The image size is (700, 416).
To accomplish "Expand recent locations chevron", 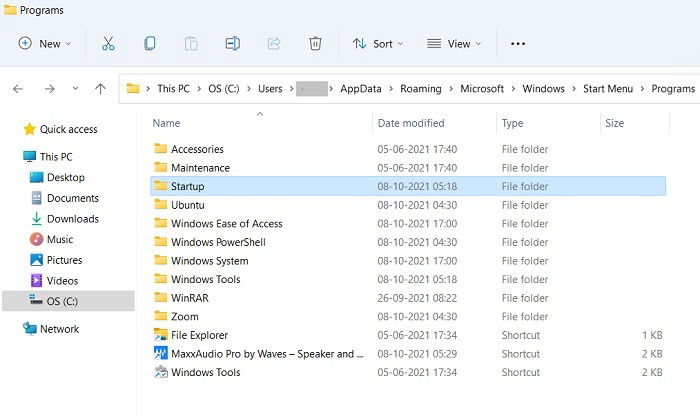I will [75, 88].
